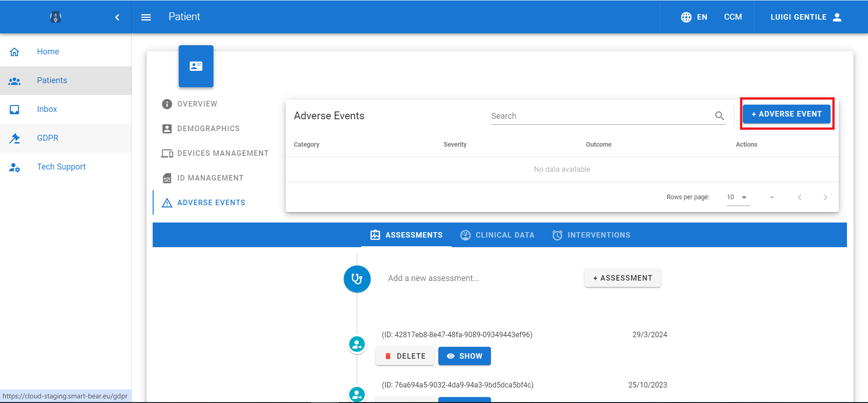The height and width of the screenshot is (403, 868).
Task: Click the ID Management SIM icon
Action: coord(167,178)
